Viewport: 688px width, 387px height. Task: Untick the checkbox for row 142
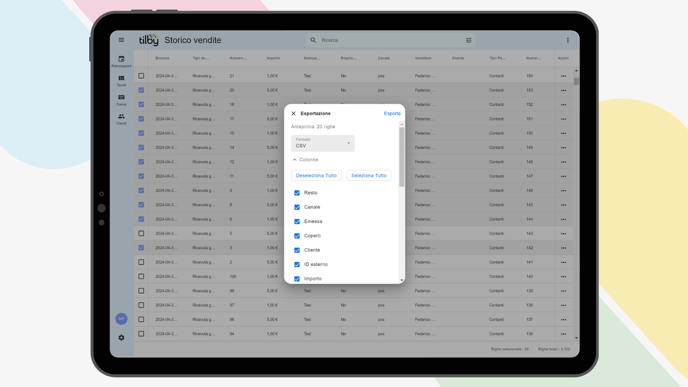click(141, 247)
